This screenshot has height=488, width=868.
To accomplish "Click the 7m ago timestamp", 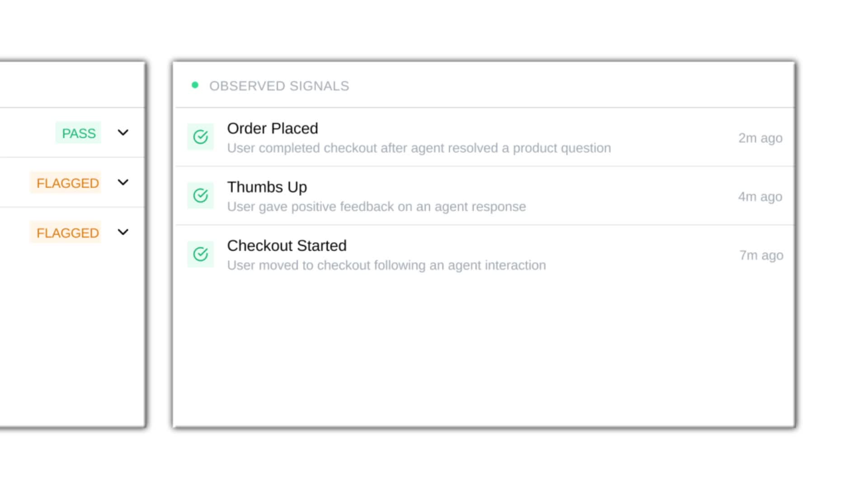I will (761, 256).
